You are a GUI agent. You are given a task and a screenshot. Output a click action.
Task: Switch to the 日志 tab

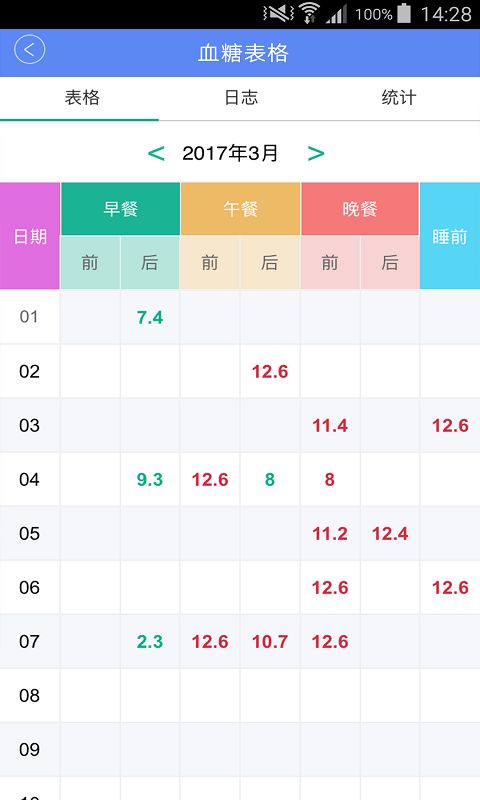pos(241,97)
